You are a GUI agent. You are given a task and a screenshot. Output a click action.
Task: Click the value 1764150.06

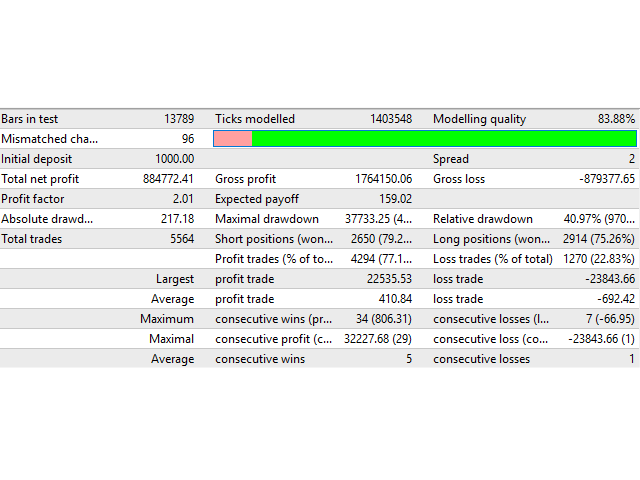click(383, 179)
